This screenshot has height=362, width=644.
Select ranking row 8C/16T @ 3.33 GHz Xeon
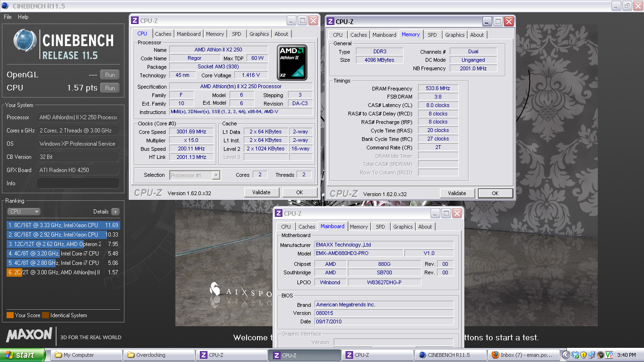[63, 225]
